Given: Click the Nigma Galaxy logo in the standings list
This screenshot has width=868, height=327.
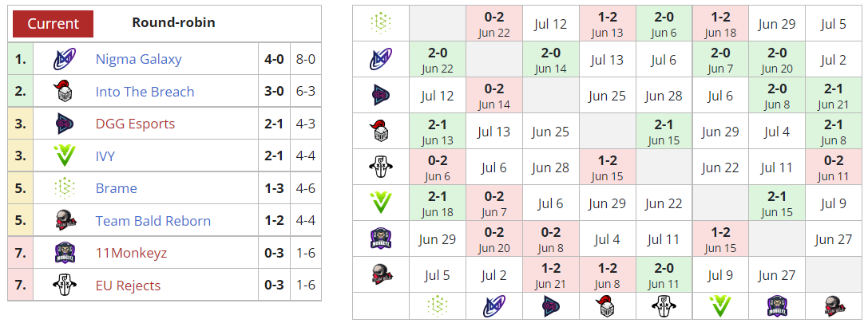Looking at the screenshot, I should coord(64,59).
